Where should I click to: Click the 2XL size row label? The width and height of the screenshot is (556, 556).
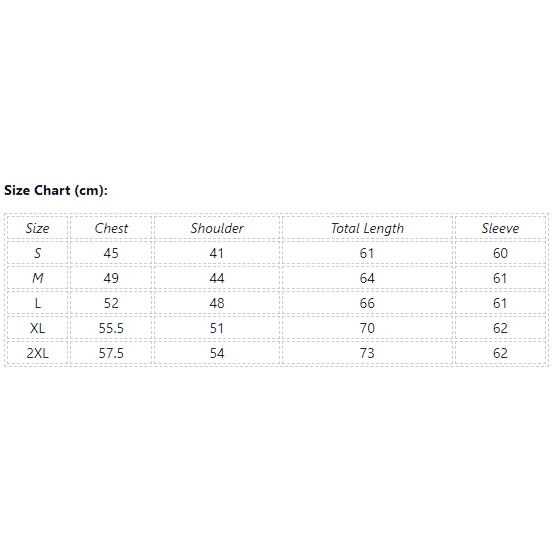pyautogui.click(x=37, y=353)
